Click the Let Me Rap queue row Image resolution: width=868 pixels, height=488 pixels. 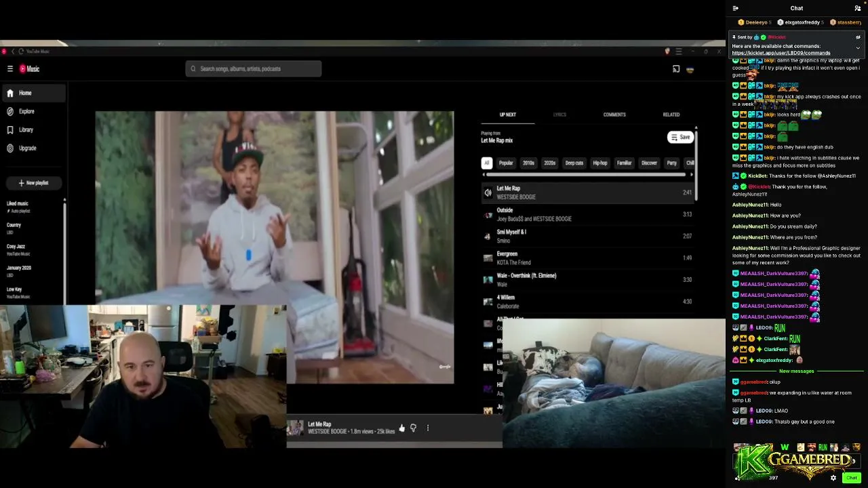tap(587, 192)
